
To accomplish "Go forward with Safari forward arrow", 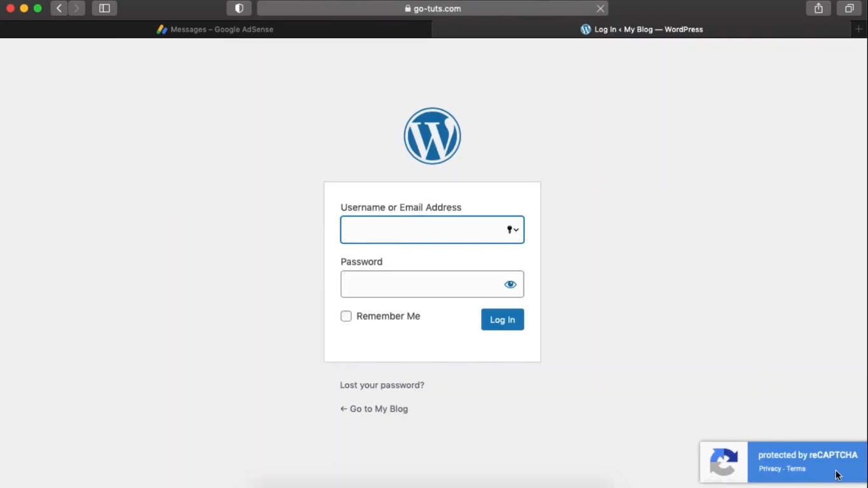I will point(76,8).
